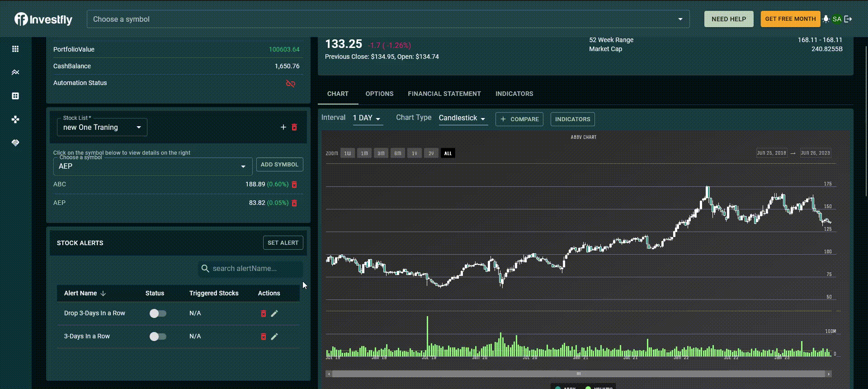Click the Drop 3-Days In a Row alert name

click(94, 313)
